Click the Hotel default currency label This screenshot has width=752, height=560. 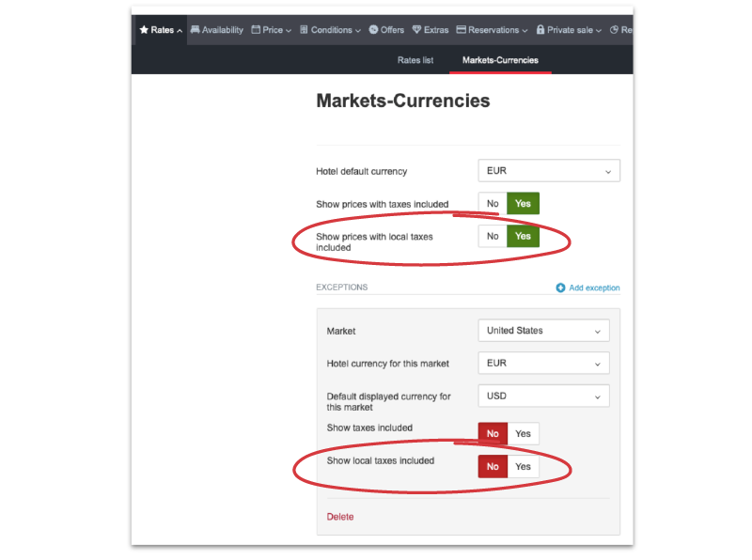tap(362, 171)
